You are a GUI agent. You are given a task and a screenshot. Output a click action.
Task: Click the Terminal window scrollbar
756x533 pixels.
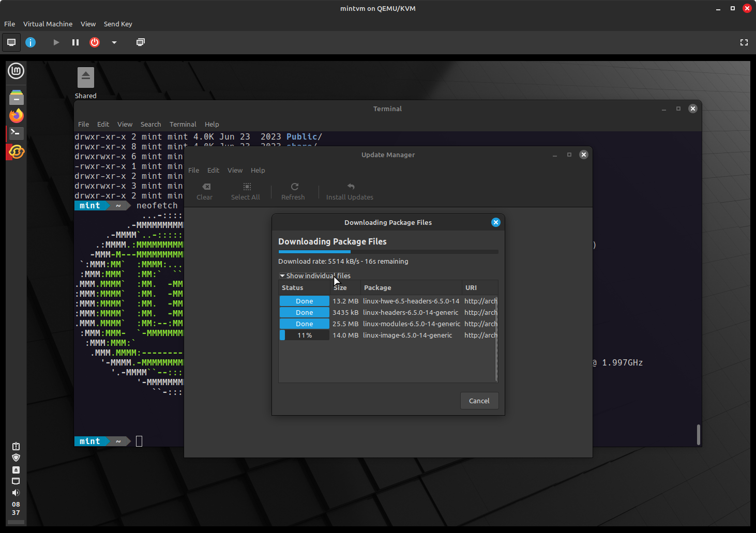click(x=699, y=434)
